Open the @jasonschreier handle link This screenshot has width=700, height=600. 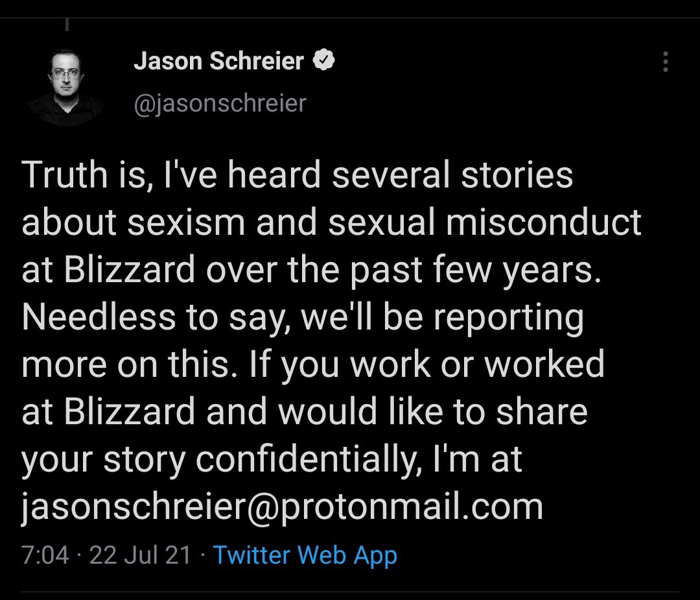point(220,103)
